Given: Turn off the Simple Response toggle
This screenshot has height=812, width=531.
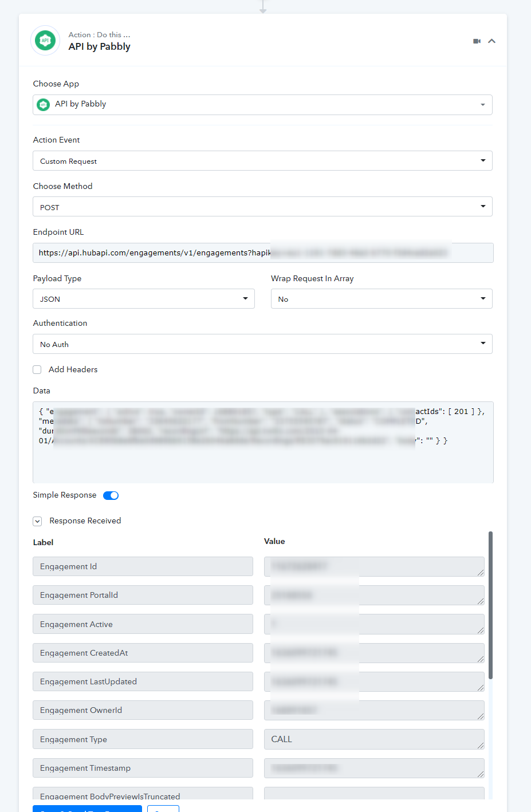Looking at the screenshot, I should coord(111,495).
